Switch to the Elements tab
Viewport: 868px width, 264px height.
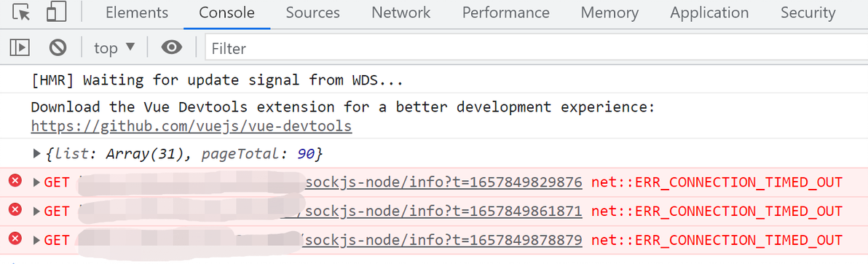click(x=137, y=12)
